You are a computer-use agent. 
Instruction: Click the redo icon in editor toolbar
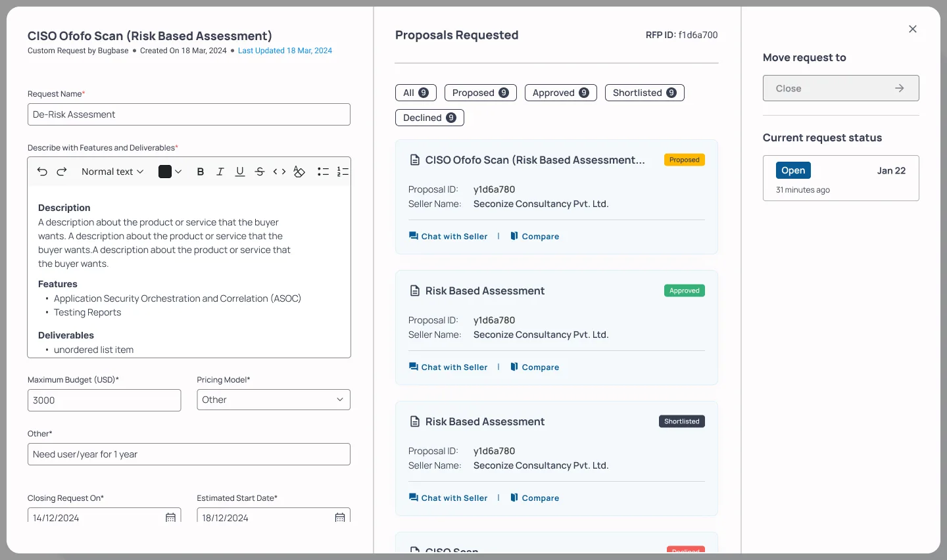click(62, 172)
